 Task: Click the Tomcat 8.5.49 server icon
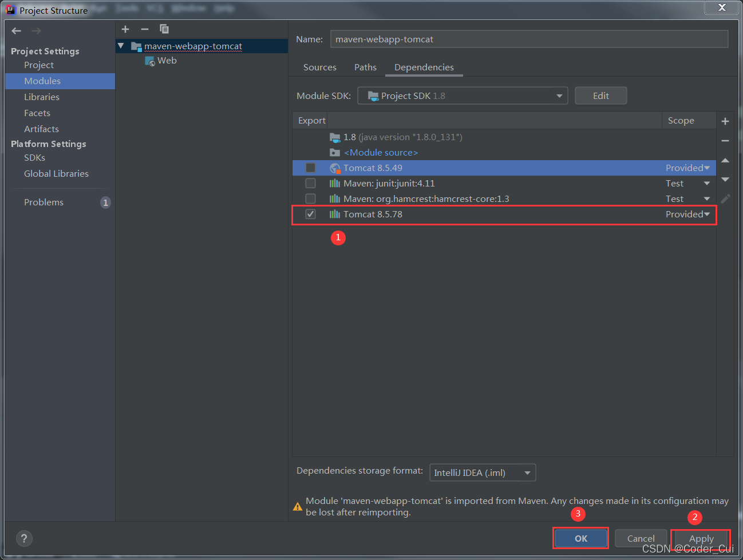click(335, 168)
